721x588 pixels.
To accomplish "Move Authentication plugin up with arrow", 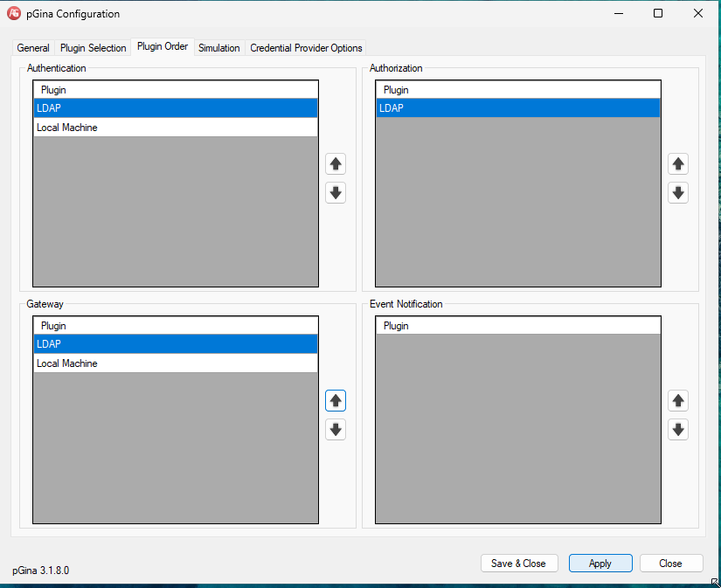I will [x=336, y=164].
